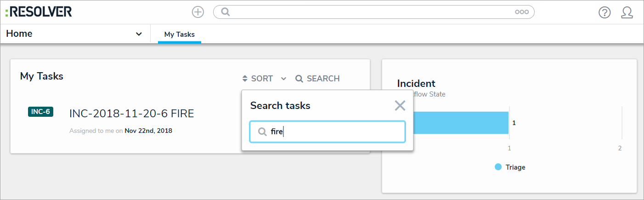Open the SORT chevron dropdown

pos(284,79)
